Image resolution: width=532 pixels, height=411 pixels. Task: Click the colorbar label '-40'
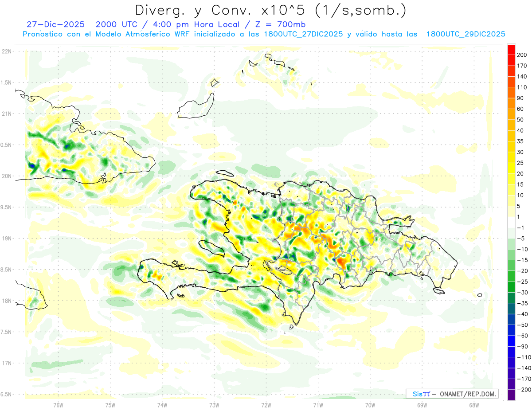[x=523, y=314]
